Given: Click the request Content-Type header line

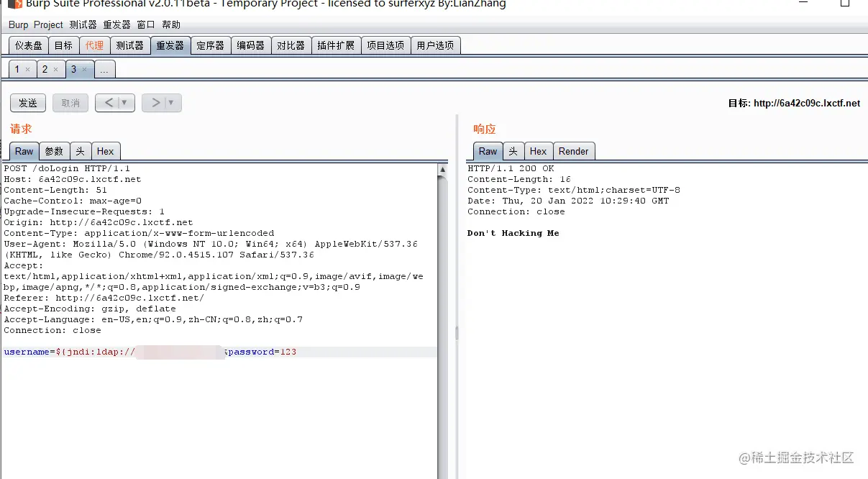Looking at the screenshot, I should click(139, 233).
